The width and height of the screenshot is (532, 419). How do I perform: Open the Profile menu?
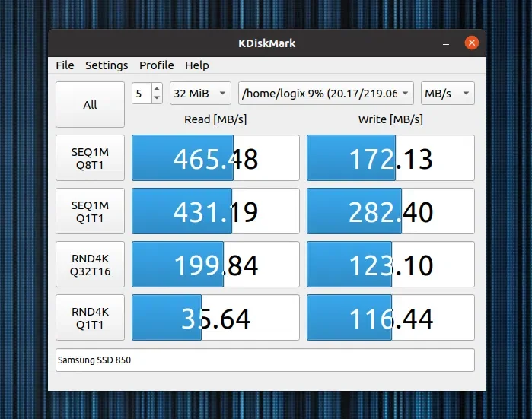157,65
